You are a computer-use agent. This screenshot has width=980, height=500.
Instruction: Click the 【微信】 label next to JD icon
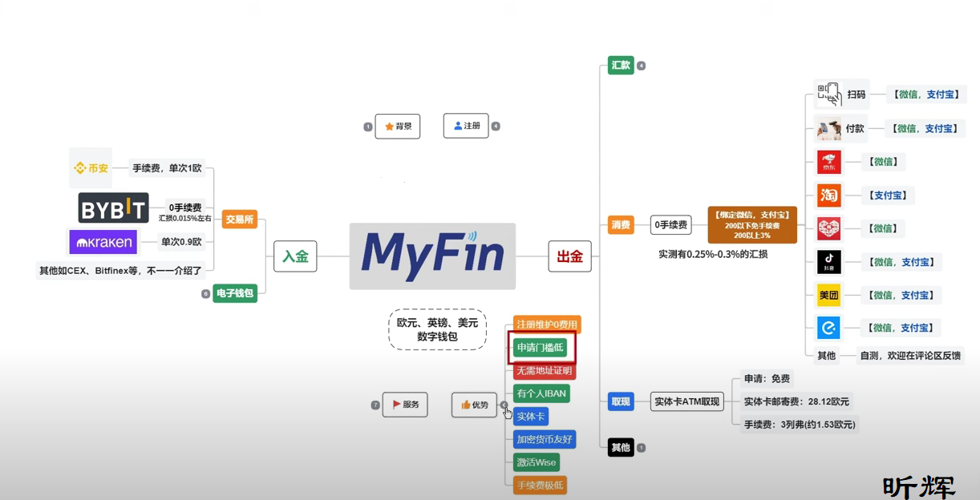point(885,162)
